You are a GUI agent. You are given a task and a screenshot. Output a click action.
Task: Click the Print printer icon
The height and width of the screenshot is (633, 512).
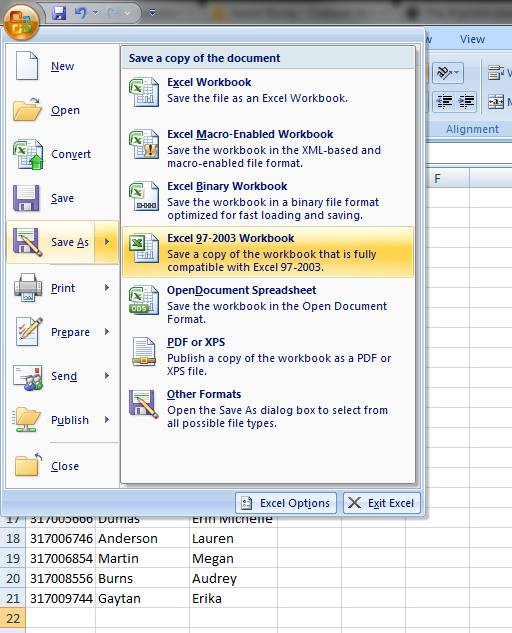28,287
